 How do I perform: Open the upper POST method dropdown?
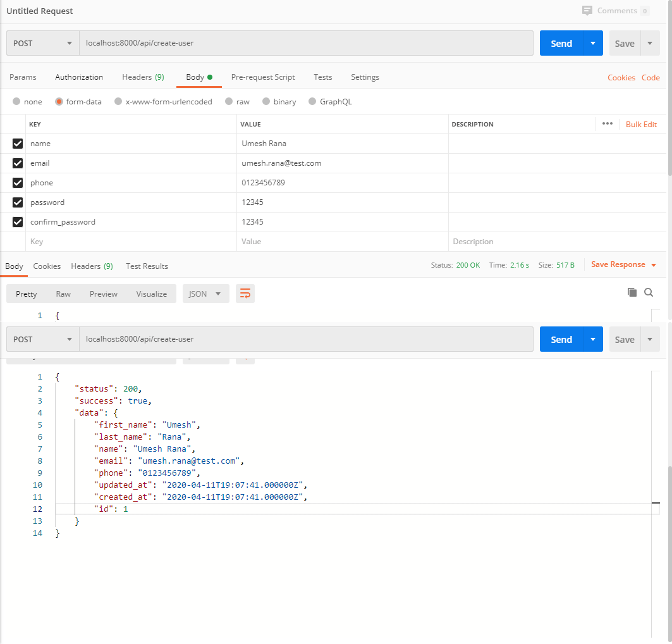coord(43,43)
